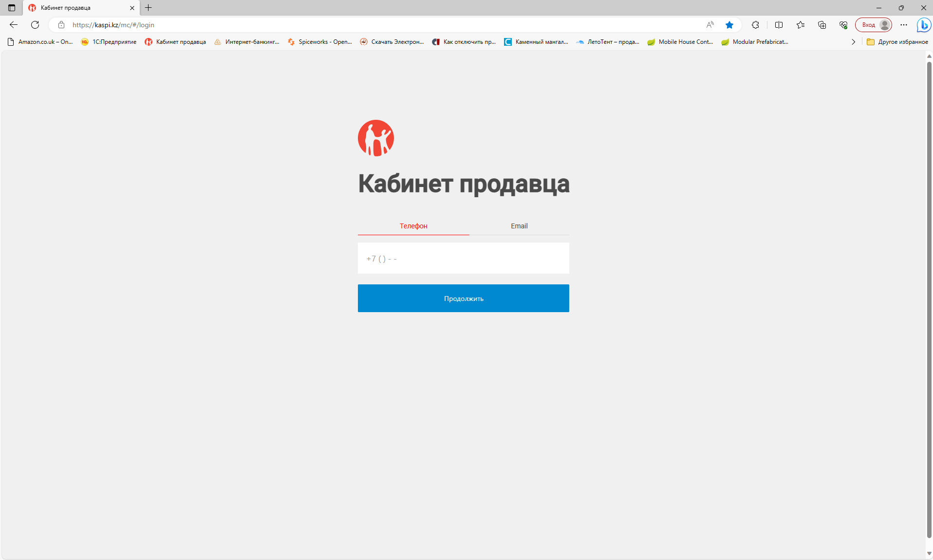933x560 pixels.
Task: Switch to the Email login tab
Action: [519, 226]
